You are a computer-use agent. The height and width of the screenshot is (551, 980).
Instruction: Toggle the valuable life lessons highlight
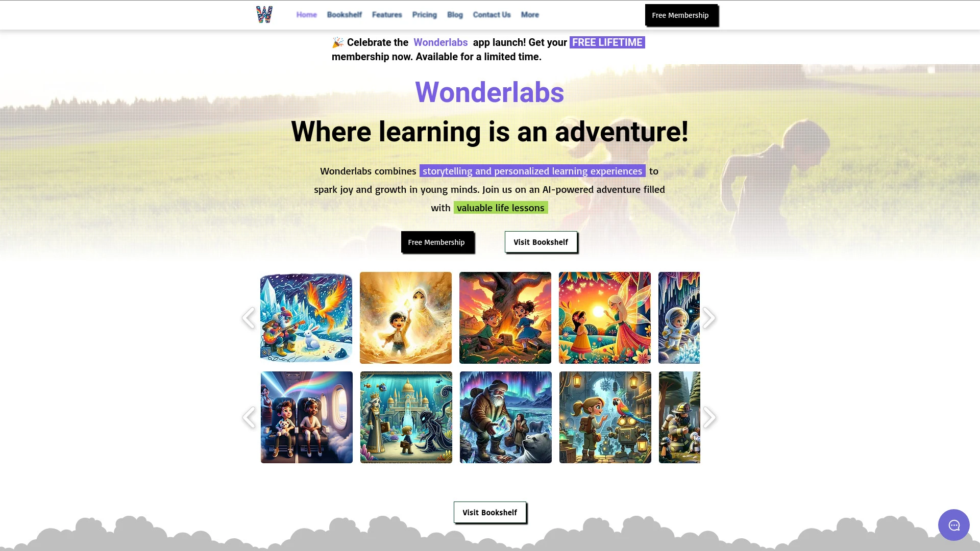500,207
